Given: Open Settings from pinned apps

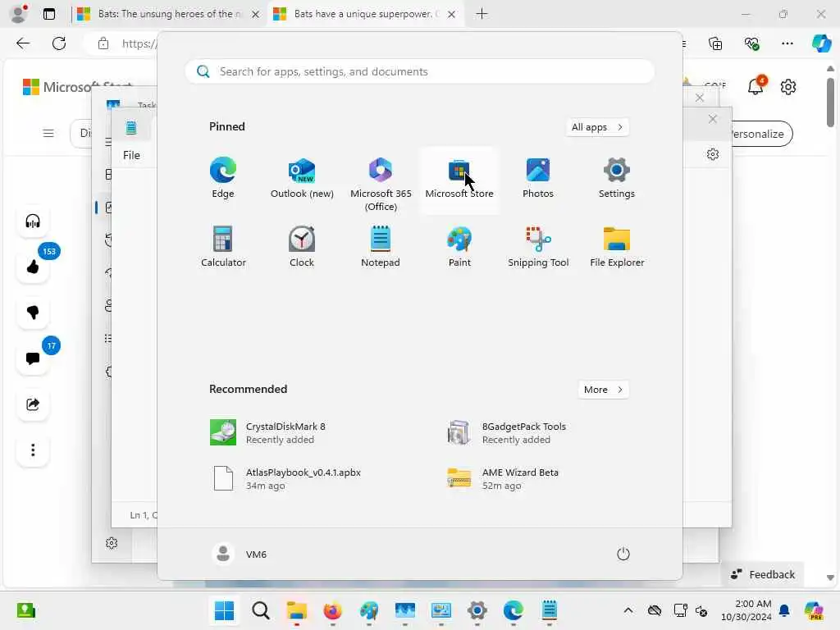Looking at the screenshot, I should pos(617,179).
